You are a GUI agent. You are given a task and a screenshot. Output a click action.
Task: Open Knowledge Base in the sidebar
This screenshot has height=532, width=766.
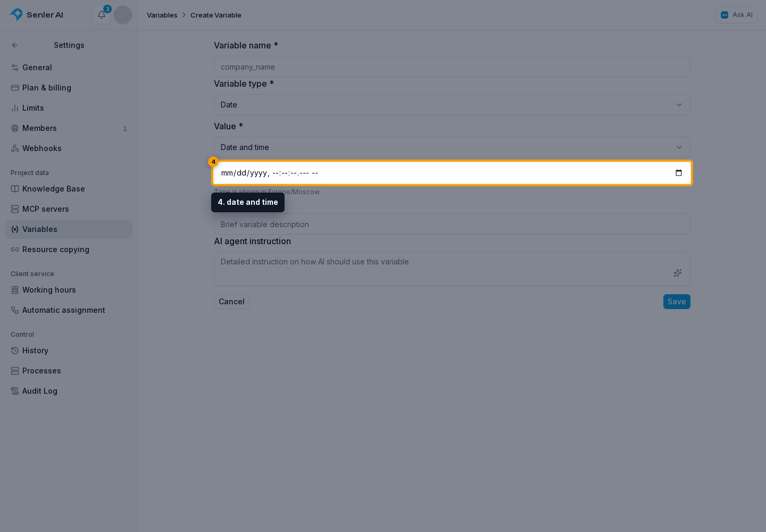[x=69, y=189]
